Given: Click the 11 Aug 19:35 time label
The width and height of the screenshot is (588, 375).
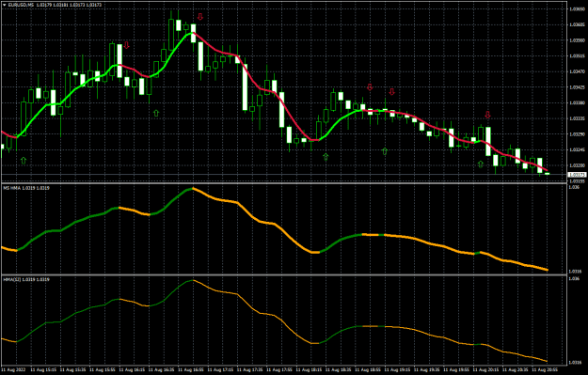Looking at the screenshot, I should coord(428,369).
